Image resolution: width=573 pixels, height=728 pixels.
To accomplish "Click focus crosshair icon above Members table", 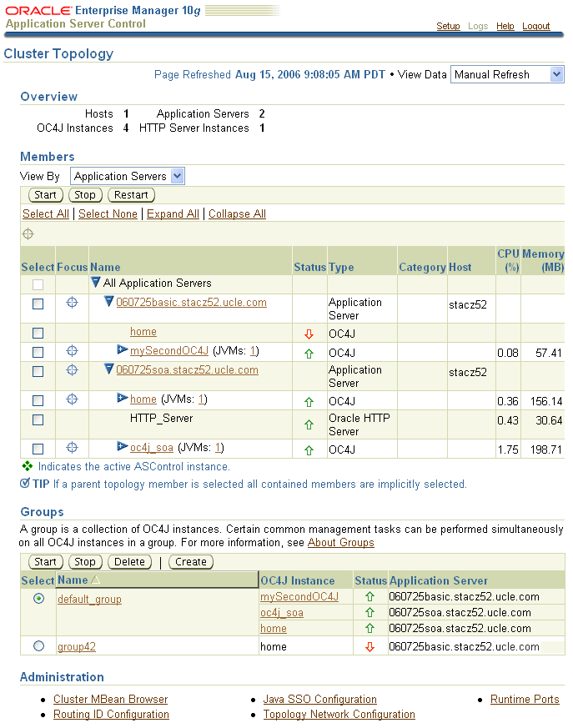I will coord(28,234).
